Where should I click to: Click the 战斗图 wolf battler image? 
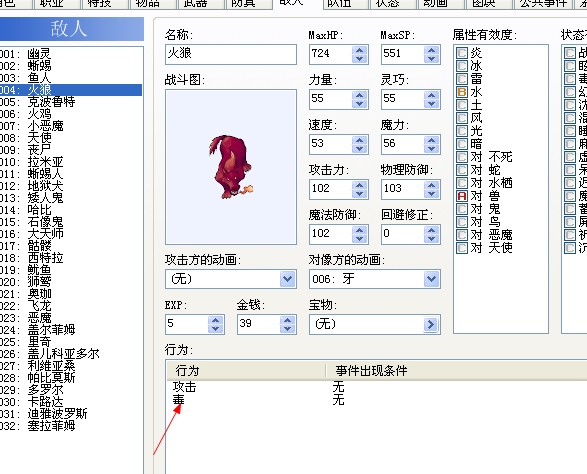point(231,167)
